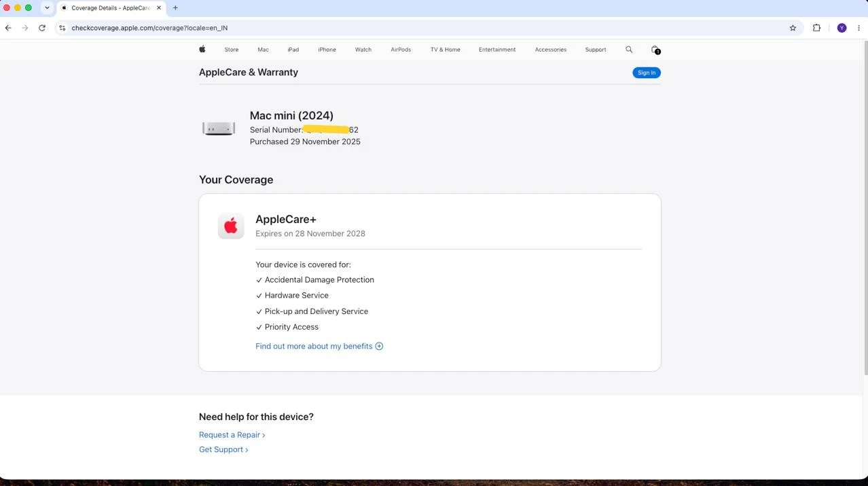Open Chrome three-dot menu
868x486 pixels.
click(858, 28)
